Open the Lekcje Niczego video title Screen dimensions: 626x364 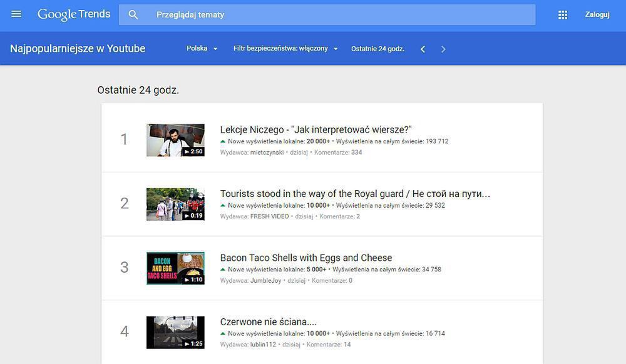[316, 129]
